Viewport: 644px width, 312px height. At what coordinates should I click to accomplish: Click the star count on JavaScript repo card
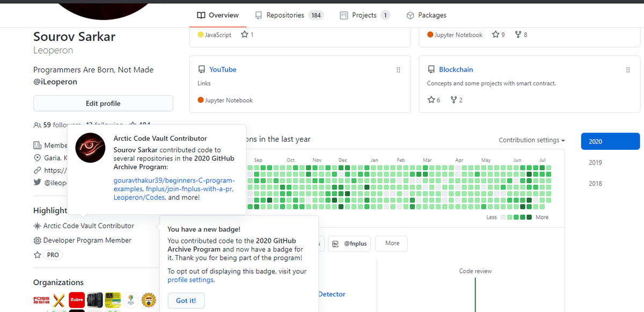click(247, 35)
